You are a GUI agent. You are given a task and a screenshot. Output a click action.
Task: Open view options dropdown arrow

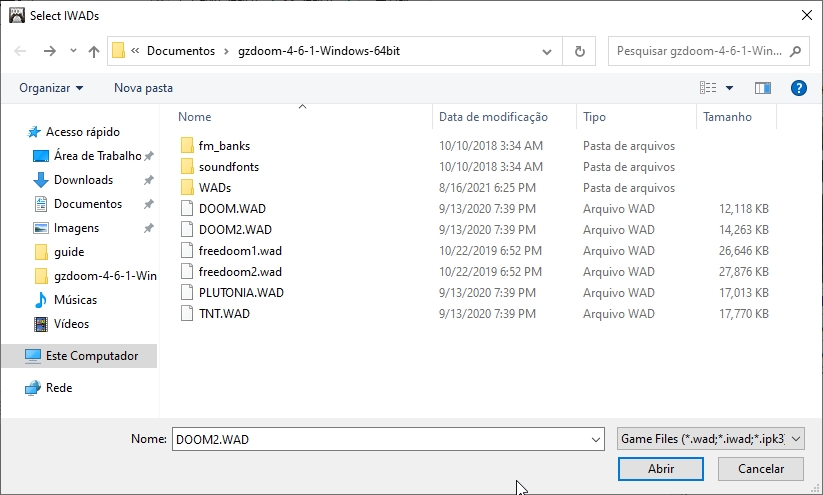pyautogui.click(x=730, y=88)
